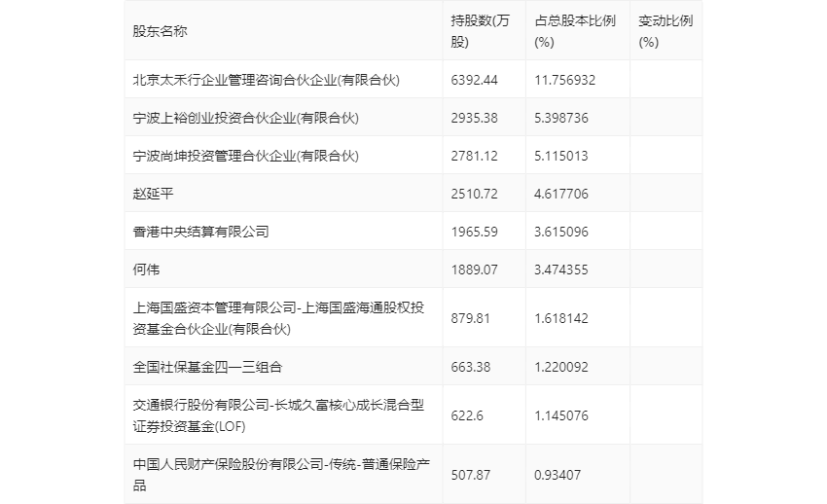This screenshot has height=504, width=827.
Task: Click the shares value 622.6
Action: pyautogui.click(x=467, y=415)
